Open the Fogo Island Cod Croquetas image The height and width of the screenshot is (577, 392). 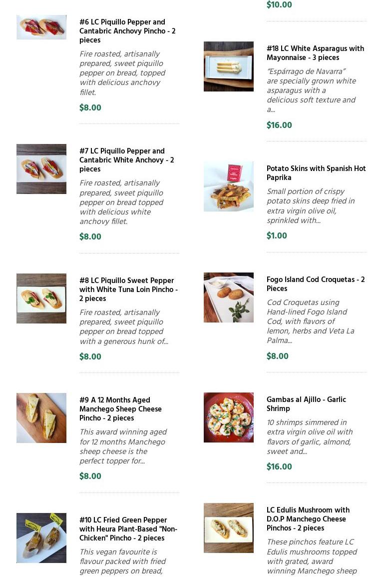click(229, 297)
